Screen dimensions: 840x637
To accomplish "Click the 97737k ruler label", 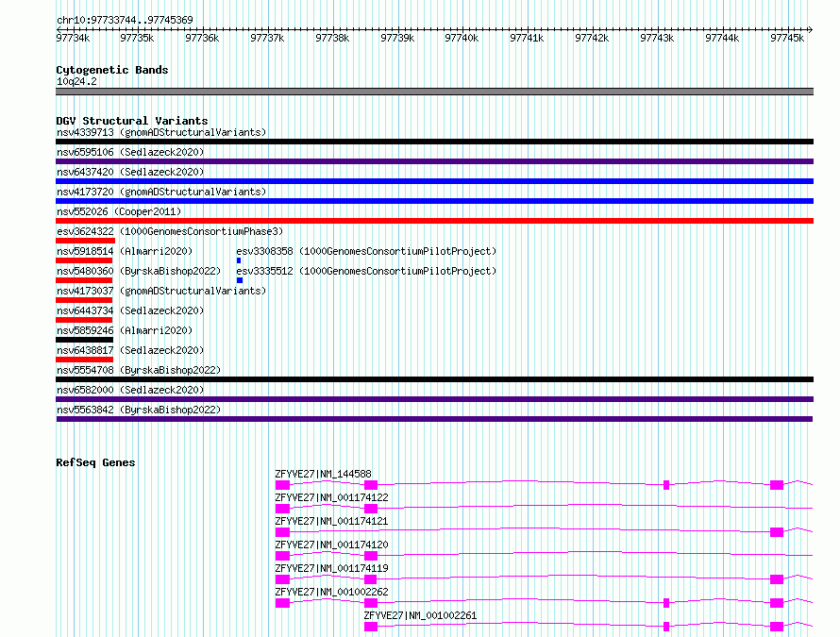I will 267,38.
